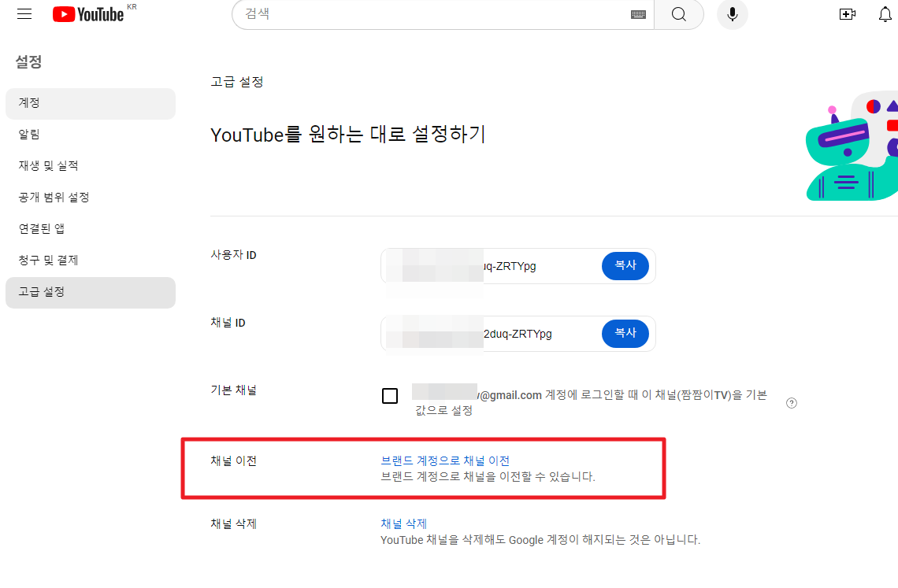Click the settings illustration image
Screen dimensions: 898x588
[852, 146]
